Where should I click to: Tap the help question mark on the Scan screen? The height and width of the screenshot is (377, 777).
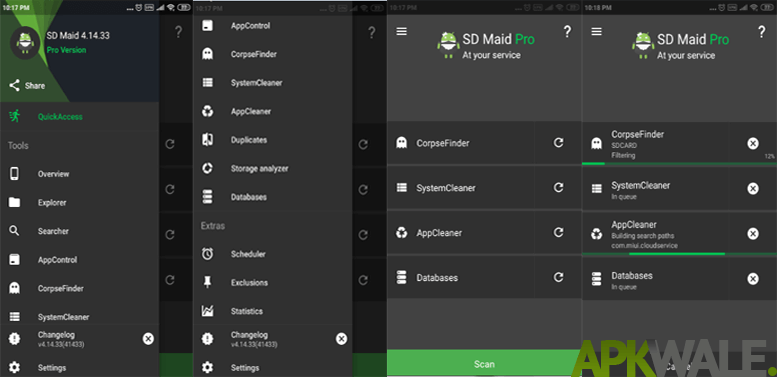point(567,32)
